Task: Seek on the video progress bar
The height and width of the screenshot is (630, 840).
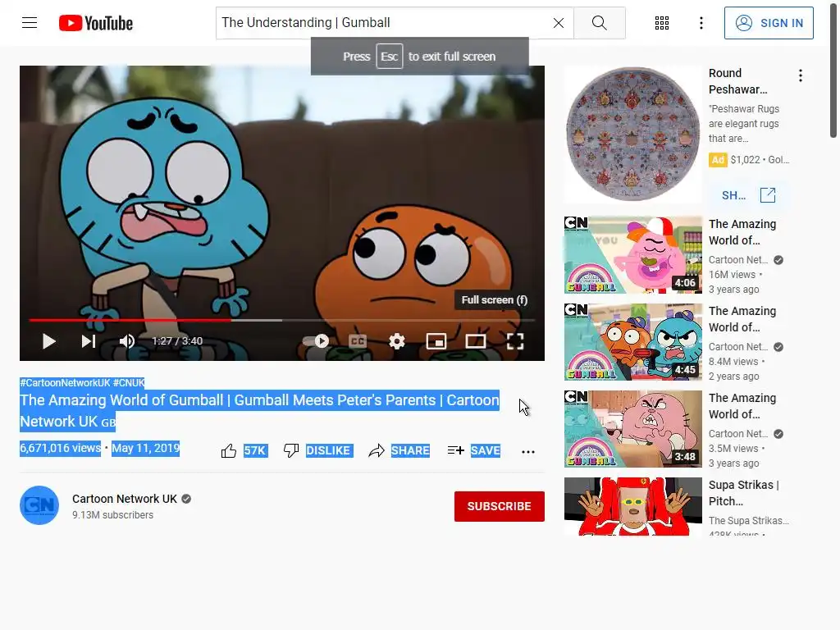Action: click(282, 321)
